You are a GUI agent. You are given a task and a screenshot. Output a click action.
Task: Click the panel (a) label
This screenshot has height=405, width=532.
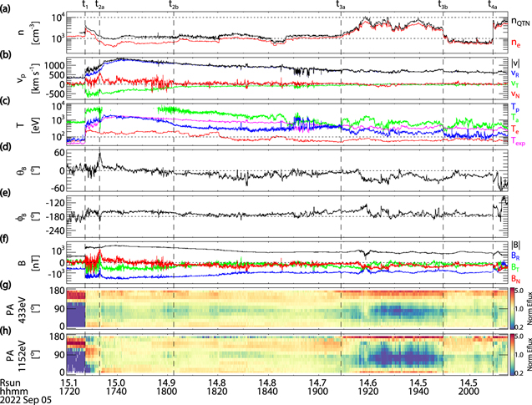click(7, 8)
